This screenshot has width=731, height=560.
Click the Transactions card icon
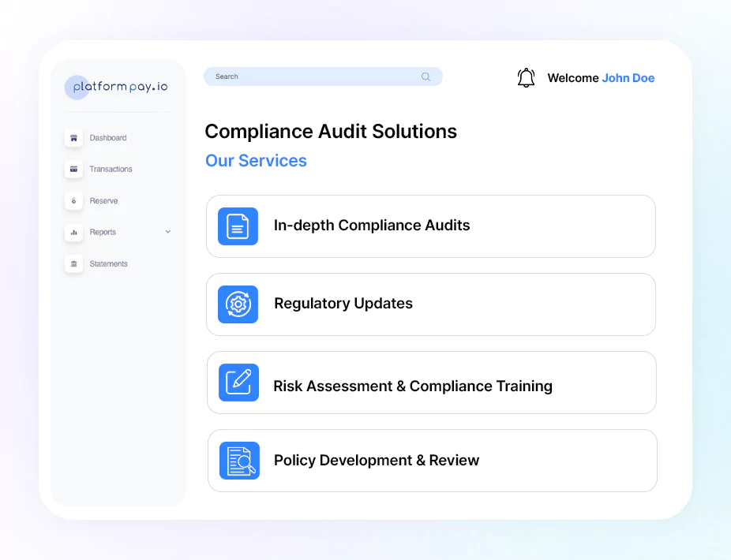(x=73, y=169)
